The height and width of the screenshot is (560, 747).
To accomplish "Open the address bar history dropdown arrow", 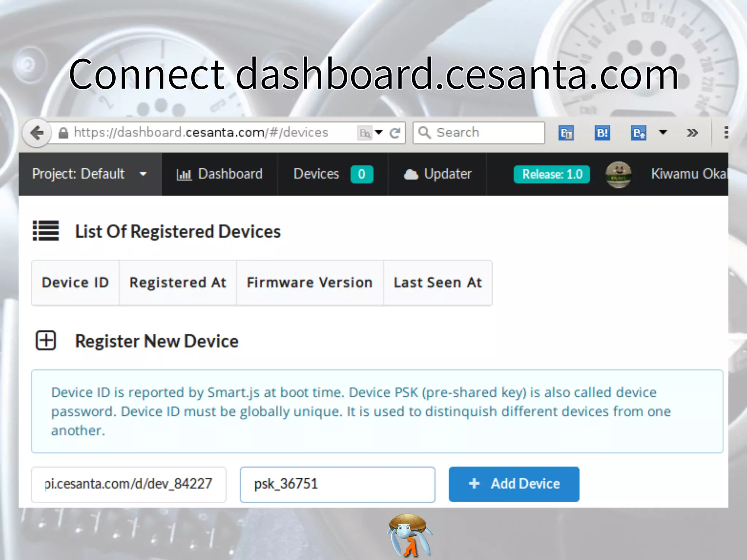I will click(379, 132).
